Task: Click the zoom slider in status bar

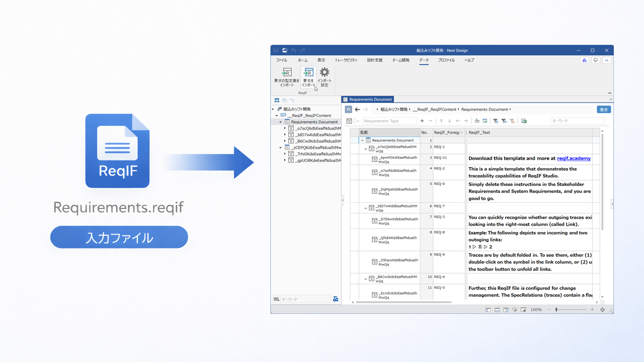Action: click(556, 310)
